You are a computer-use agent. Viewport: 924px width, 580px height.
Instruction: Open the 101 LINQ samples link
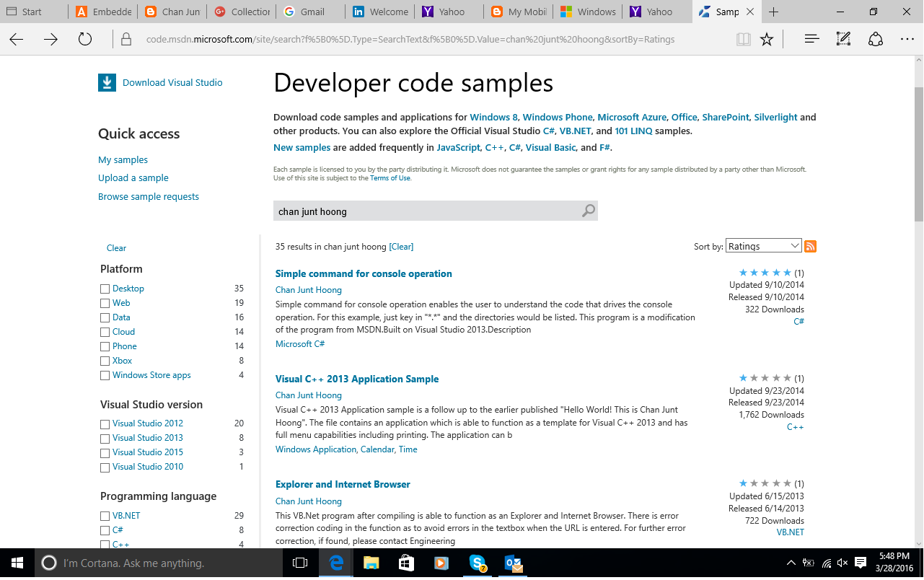(634, 131)
